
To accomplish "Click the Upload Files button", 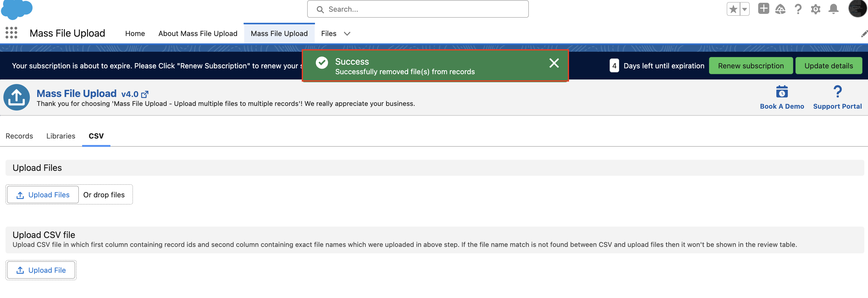I will click(x=43, y=195).
